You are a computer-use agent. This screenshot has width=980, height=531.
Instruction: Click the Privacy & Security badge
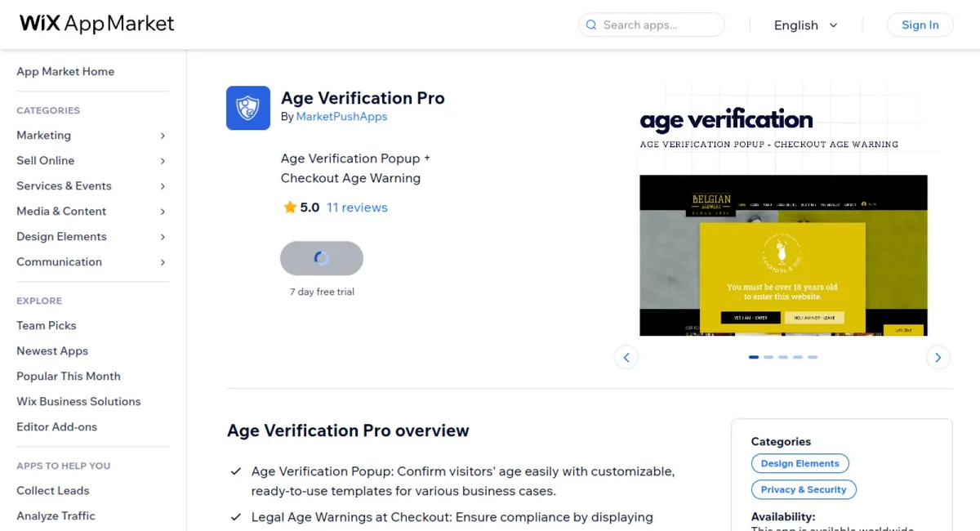(804, 489)
